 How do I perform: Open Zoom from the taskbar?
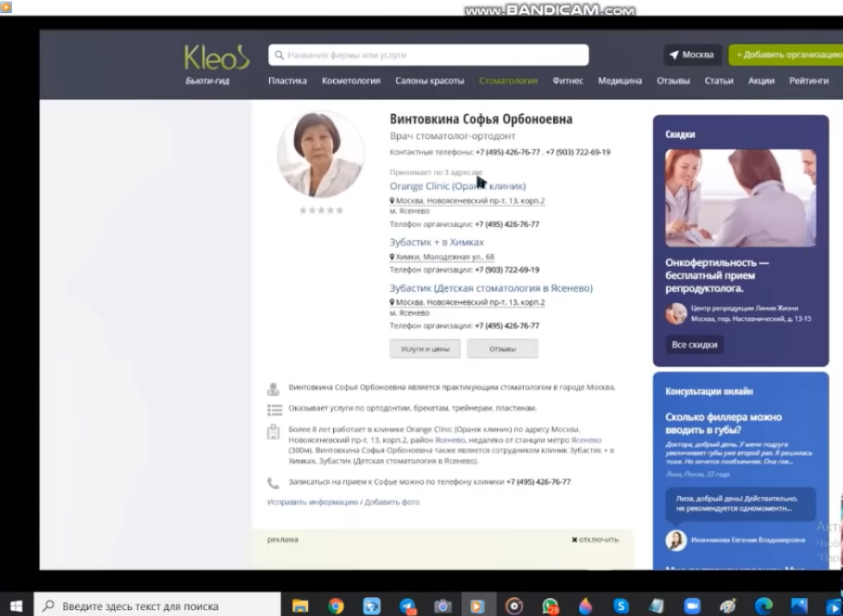pyautogui.click(x=692, y=607)
